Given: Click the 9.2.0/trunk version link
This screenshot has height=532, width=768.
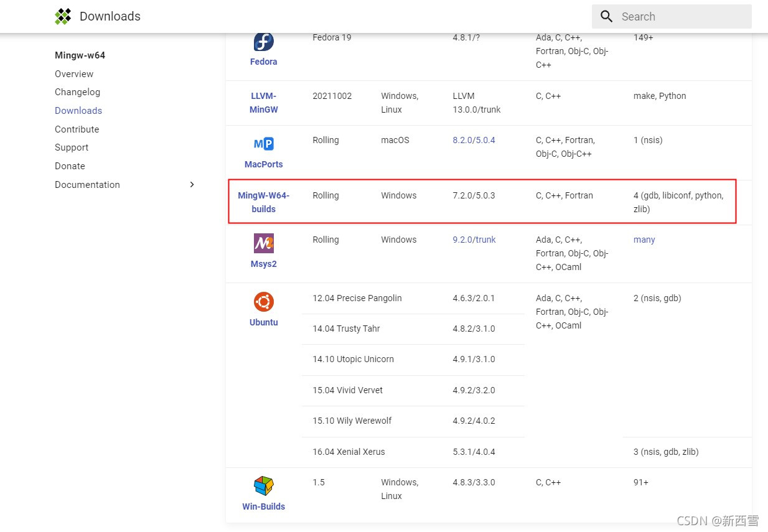Looking at the screenshot, I should coord(474,240).
